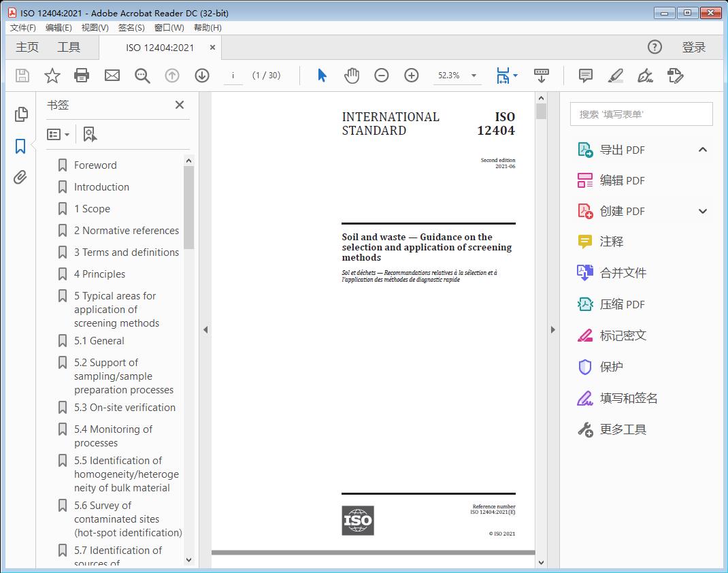Screen dimensions: 728x573
Task: Click the 搜索 tools search field
Action: pos(641,114)
